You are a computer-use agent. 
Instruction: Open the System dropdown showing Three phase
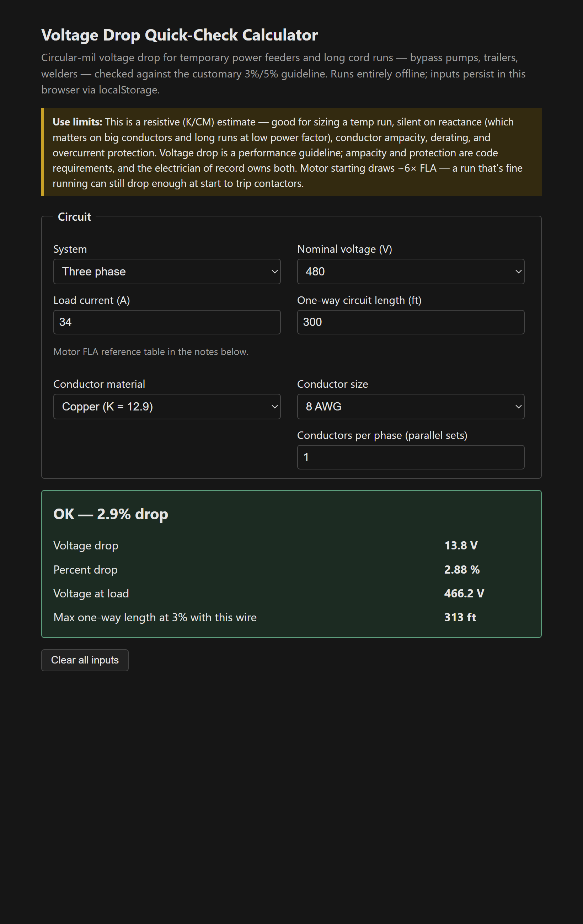167,271
